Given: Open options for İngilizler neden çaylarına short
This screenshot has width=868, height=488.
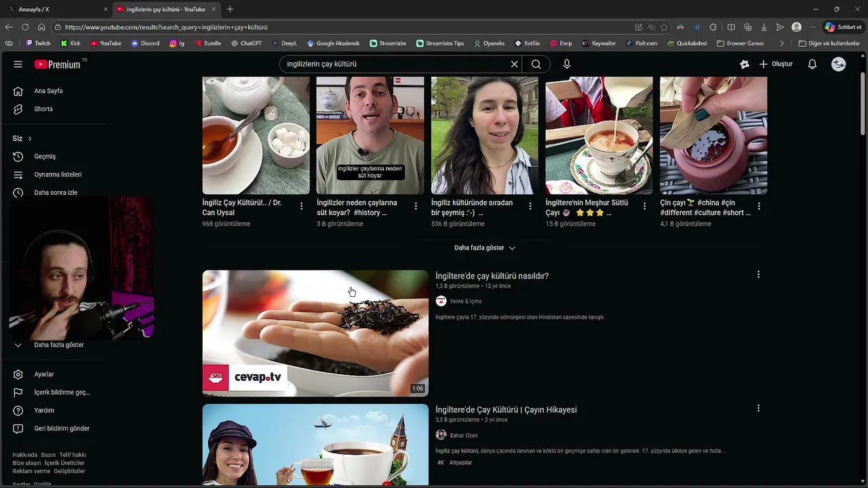Looking at the screenshot, I should [x=416, y=206].
